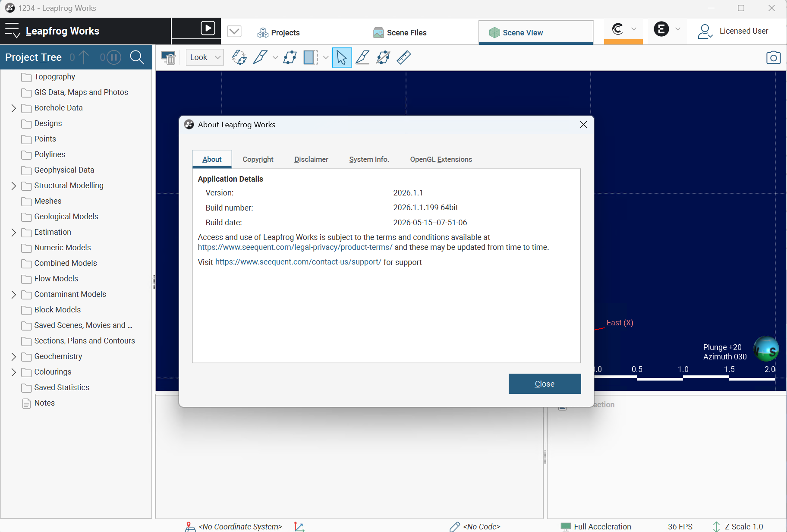The height and width of the screenshot is (532, 787).
Task: Click the slicer tool icon
Action: [311, 57]
